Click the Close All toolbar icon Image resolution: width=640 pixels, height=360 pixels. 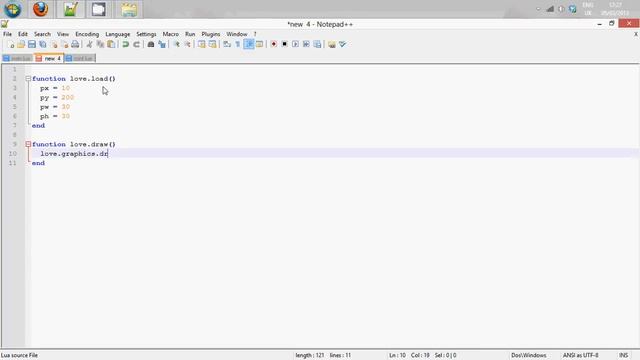[64, 44]
